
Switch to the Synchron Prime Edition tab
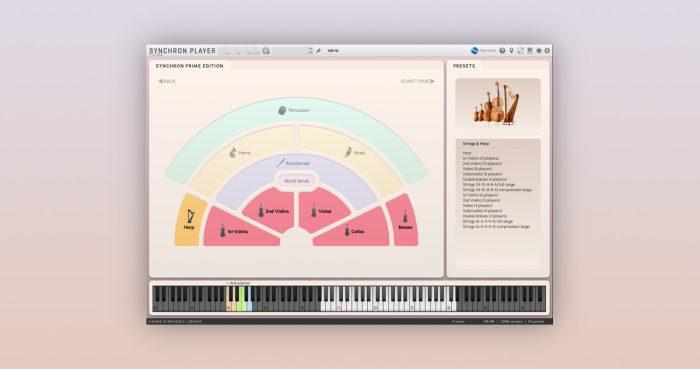(189, 66)
